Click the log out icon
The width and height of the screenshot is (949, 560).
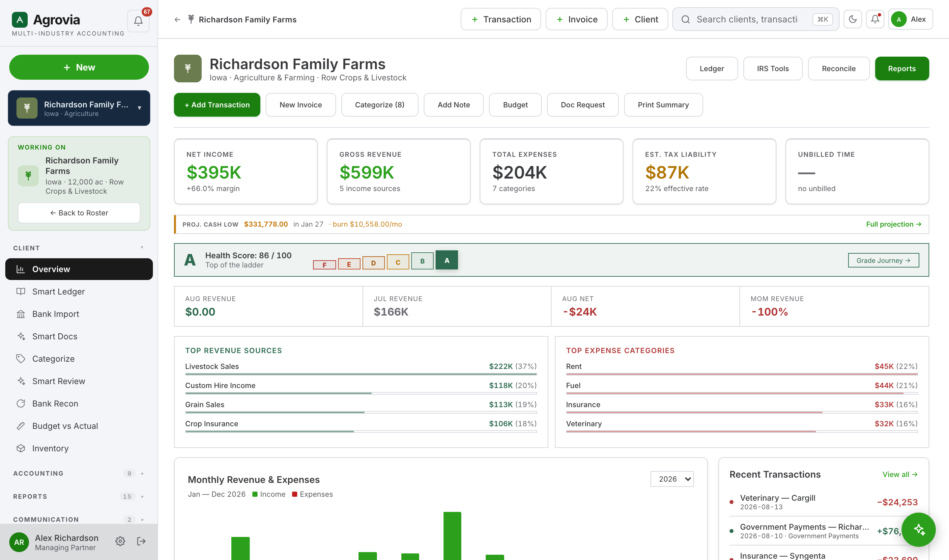click(141, 542)
